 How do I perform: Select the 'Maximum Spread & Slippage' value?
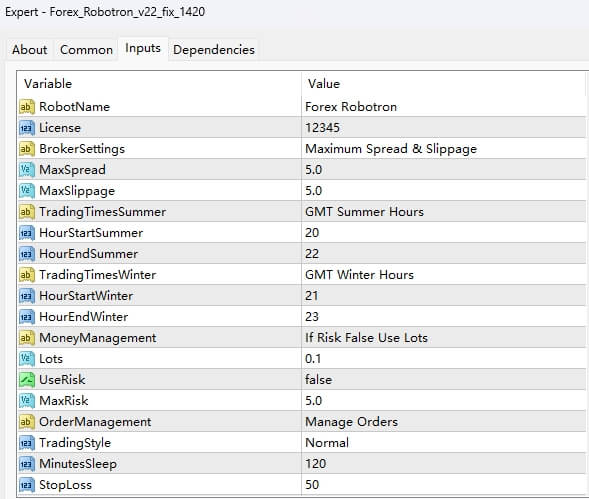[x=391, y=149]
